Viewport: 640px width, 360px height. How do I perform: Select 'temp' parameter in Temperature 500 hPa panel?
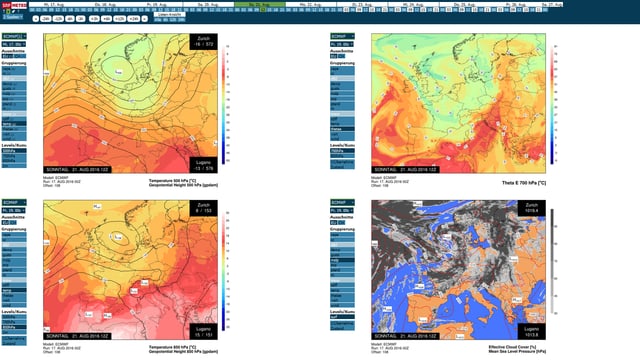(14, 124)
